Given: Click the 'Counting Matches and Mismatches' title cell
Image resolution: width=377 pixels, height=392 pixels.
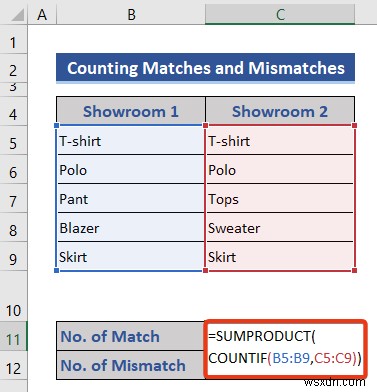Looking at the screenshot, I should [x=205, y=68].
